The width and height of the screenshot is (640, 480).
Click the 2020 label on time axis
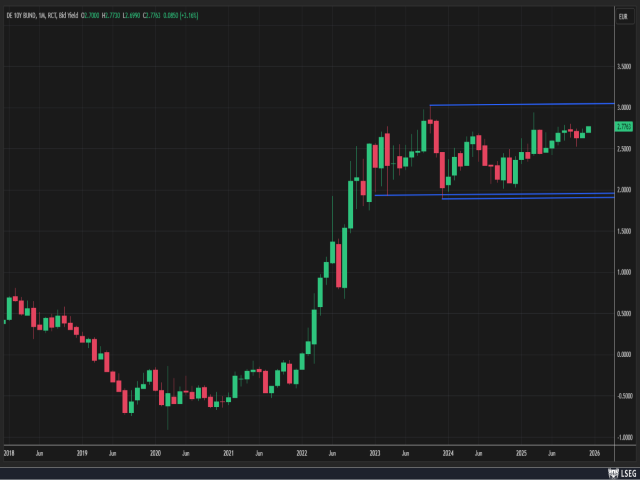coord(155,453)
